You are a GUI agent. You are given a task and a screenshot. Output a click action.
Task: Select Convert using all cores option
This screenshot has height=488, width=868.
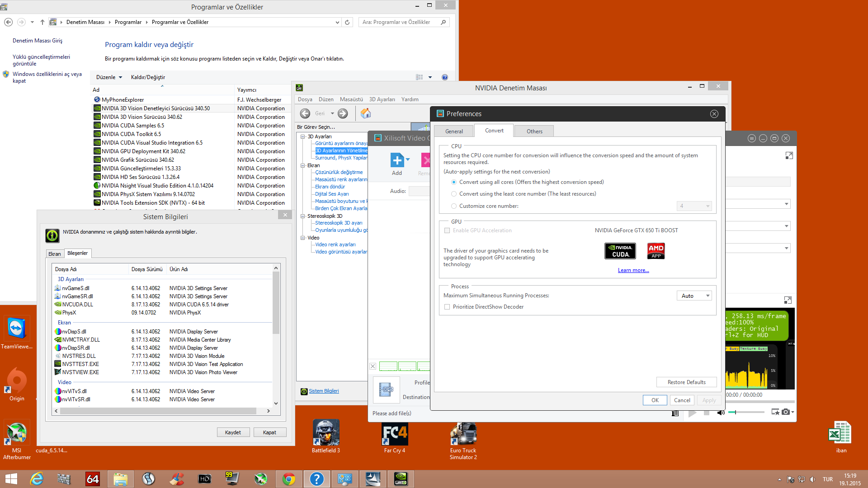[454, 182]
